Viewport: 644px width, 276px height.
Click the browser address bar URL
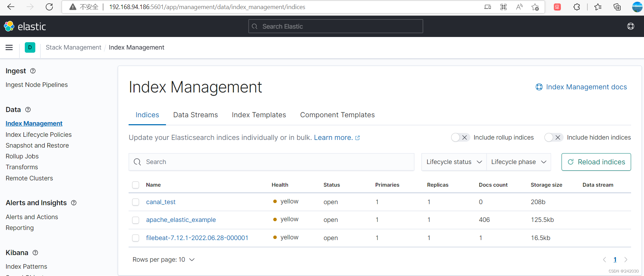(207, 7)
